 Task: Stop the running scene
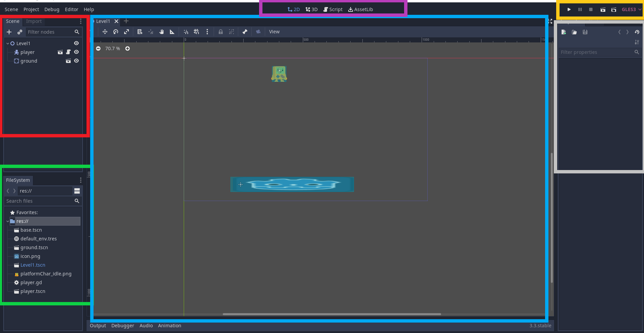[x=591, y=9]
